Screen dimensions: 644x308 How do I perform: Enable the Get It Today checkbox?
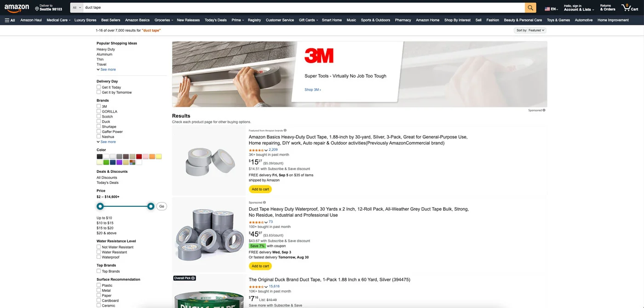click(x=98, y=87)
